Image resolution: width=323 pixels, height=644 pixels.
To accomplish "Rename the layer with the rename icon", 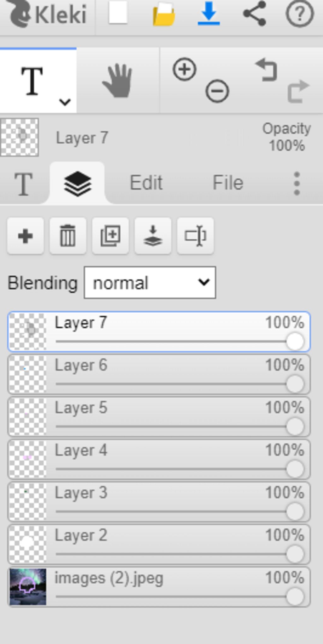I will coord(196,236).
